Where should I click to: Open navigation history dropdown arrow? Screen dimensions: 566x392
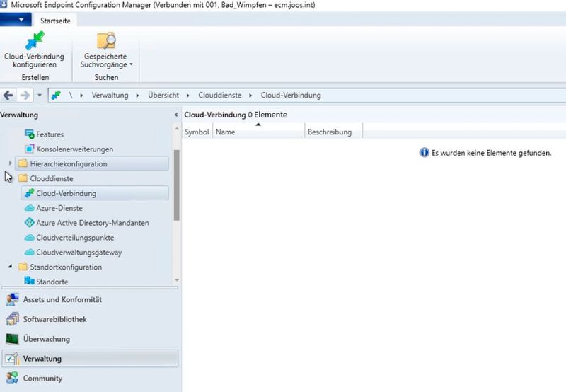(40, 96)
